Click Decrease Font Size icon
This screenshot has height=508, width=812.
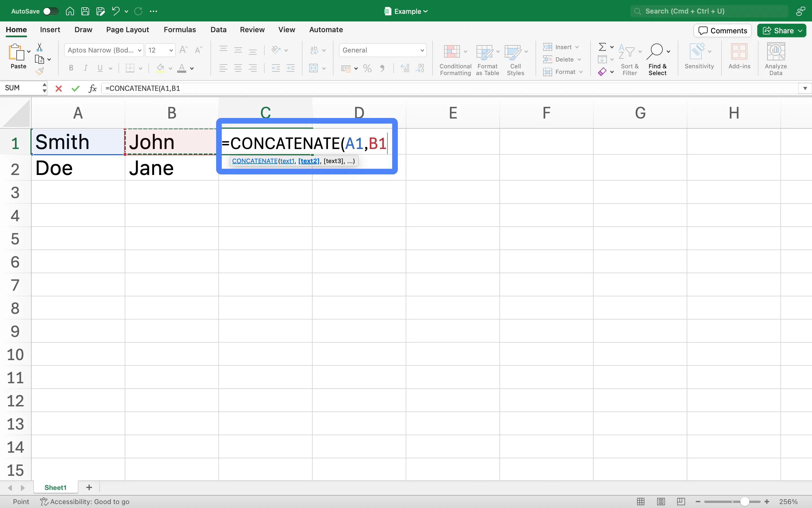[198, 50]
